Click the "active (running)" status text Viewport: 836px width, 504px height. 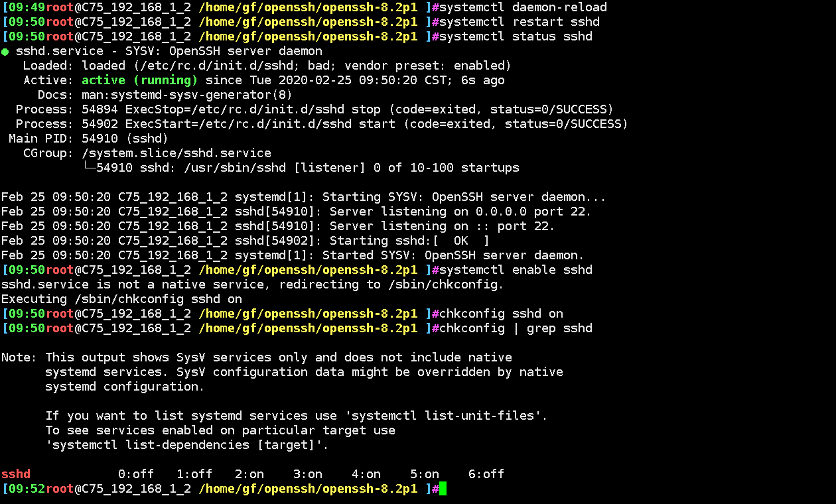point(140,80)
